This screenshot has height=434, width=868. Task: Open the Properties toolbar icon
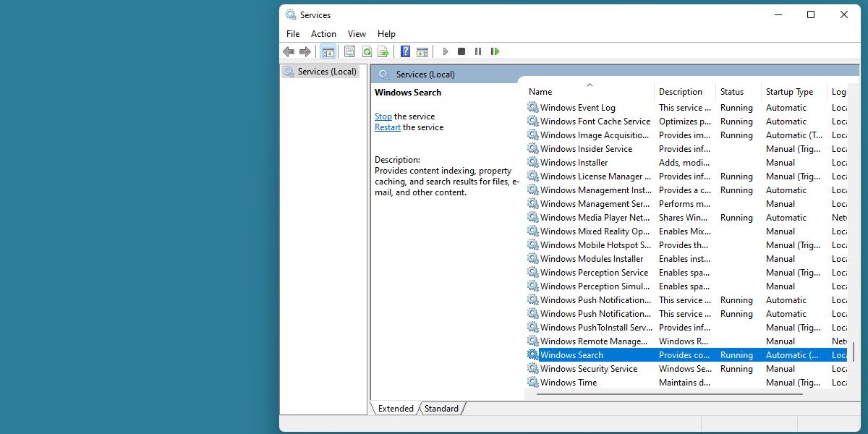pos(349,51)
